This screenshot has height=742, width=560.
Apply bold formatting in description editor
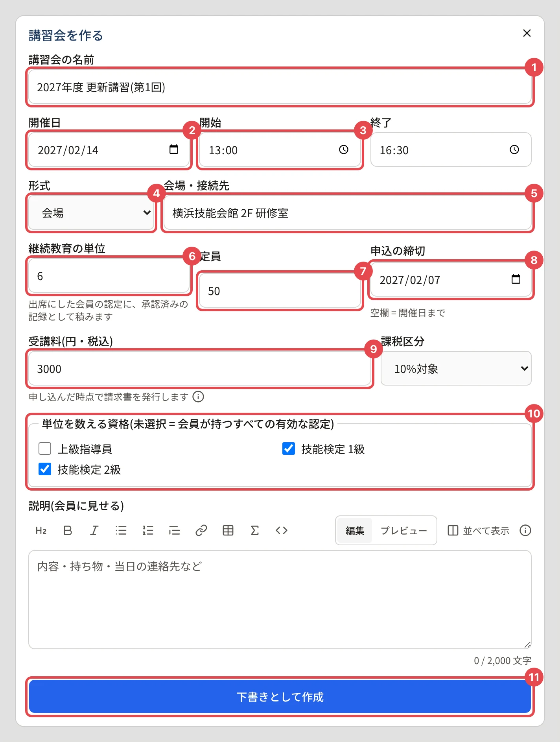click(68, 530)
